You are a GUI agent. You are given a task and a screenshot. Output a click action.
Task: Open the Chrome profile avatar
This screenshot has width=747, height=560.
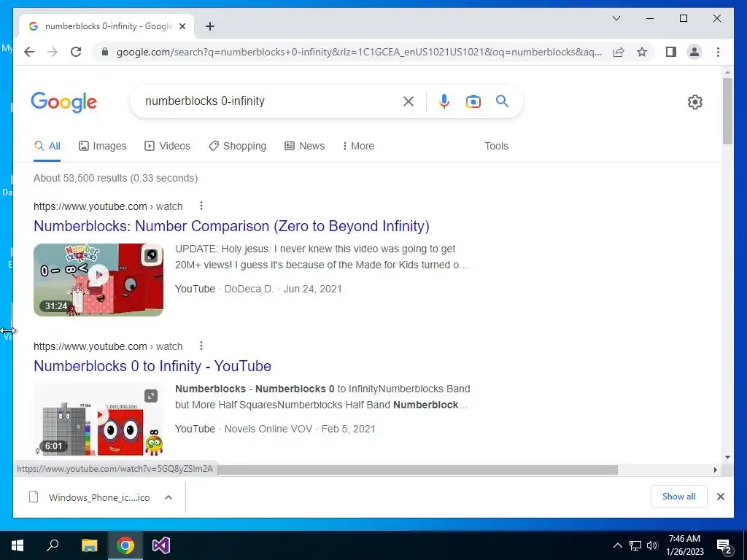coord(694,52)
